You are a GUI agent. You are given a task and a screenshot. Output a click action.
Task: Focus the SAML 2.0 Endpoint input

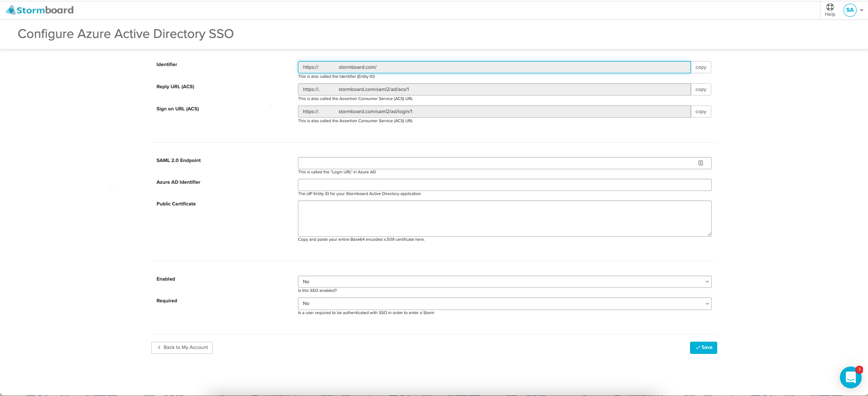(505, 163)
